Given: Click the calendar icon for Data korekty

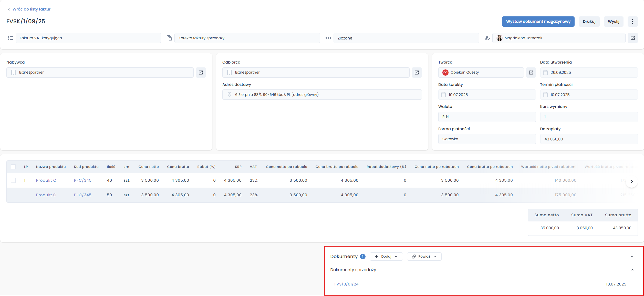Looking at the screenshot, I should (443, 95).
